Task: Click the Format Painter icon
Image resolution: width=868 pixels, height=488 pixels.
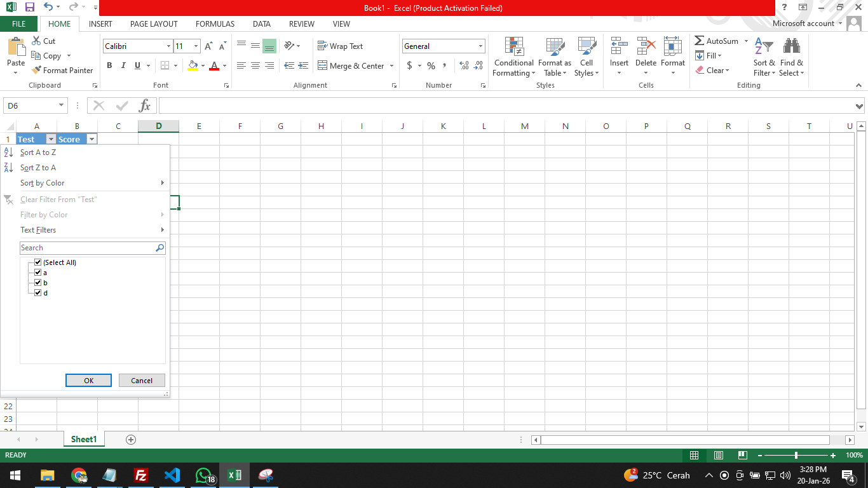Action: pos(37,71)
